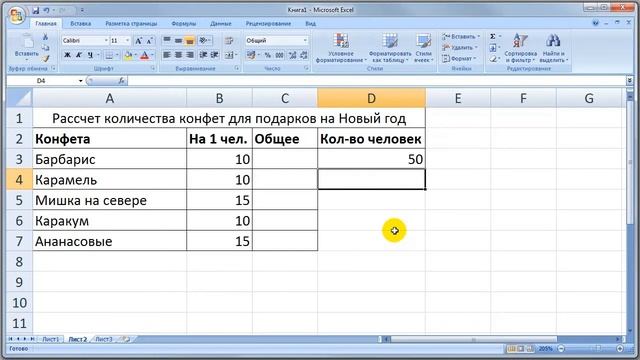Image resolution: width=640 pixels, height=360 pixels.
Task: Select cell containing Мишка на севере
Action: coord(109,200)
